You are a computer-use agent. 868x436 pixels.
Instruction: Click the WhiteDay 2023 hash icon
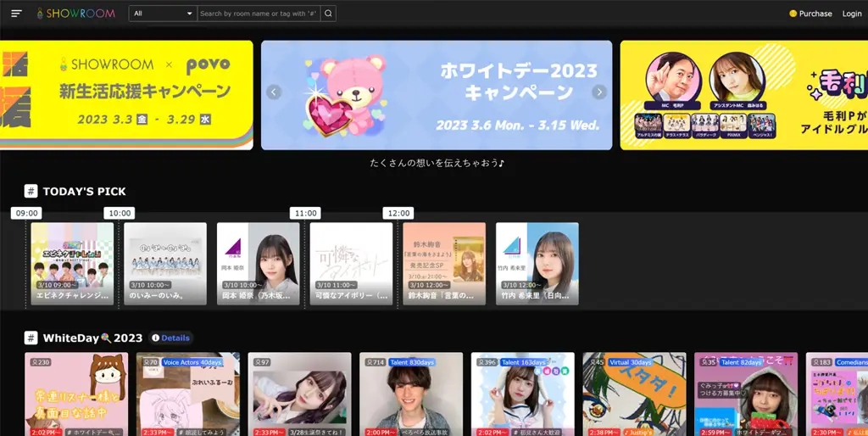[31, 338]
